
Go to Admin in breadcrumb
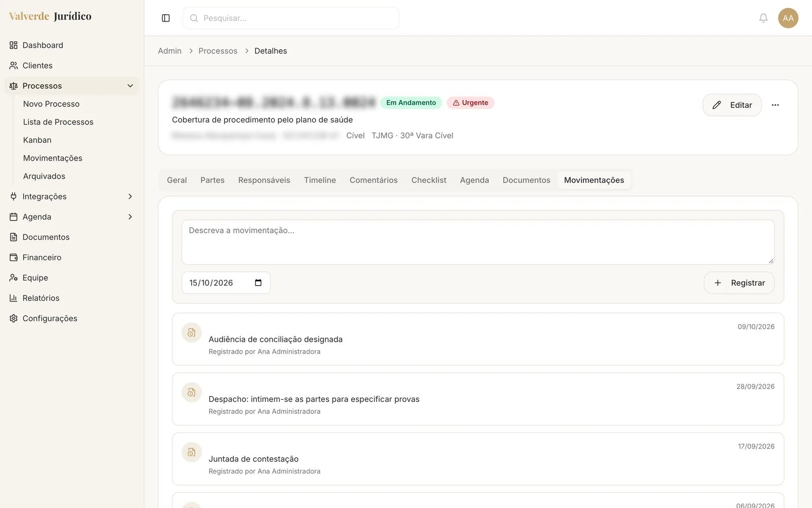click(170, 51)
